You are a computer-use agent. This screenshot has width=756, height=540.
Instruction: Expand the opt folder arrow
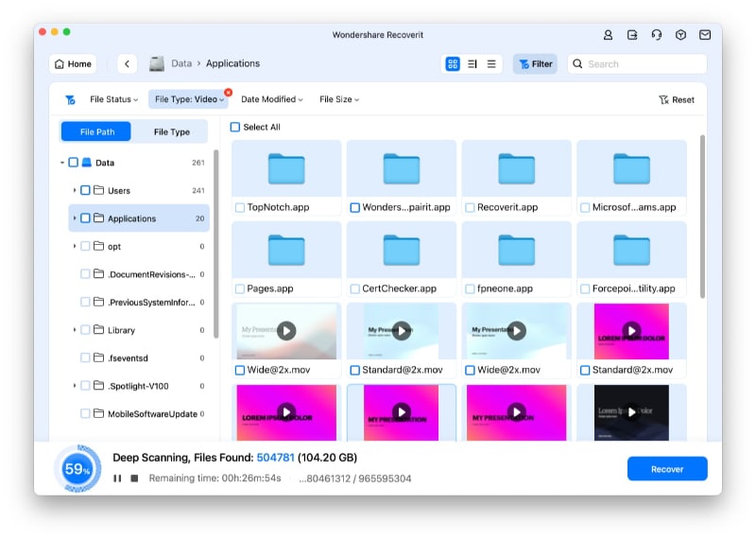click(75, 246)
